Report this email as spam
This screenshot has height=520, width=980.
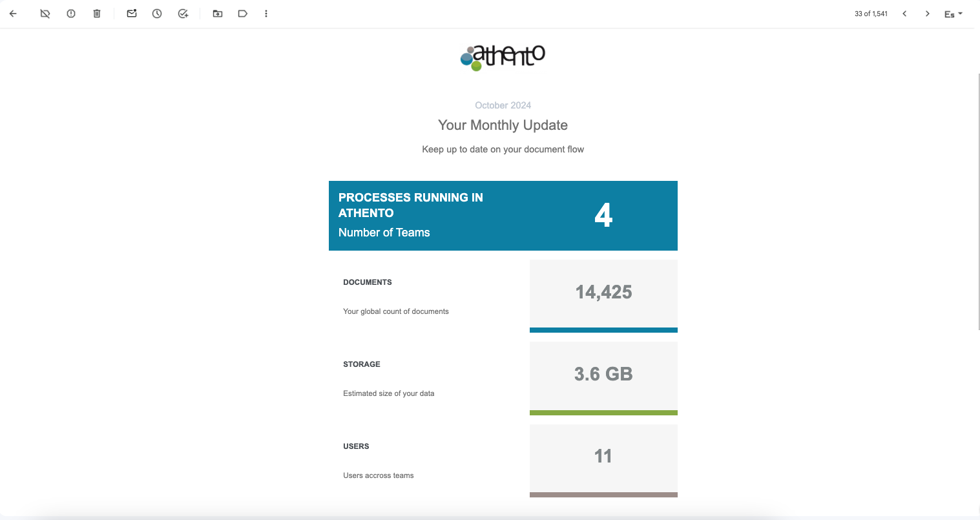tap(71, 14)
